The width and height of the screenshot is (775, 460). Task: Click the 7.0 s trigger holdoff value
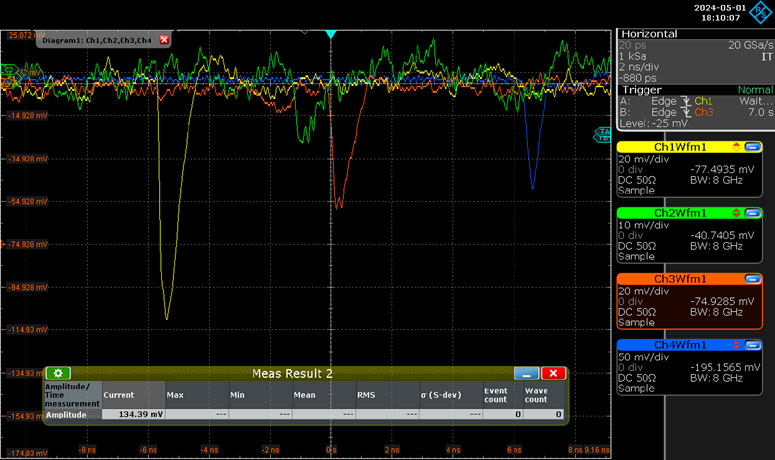pos(761,113)
